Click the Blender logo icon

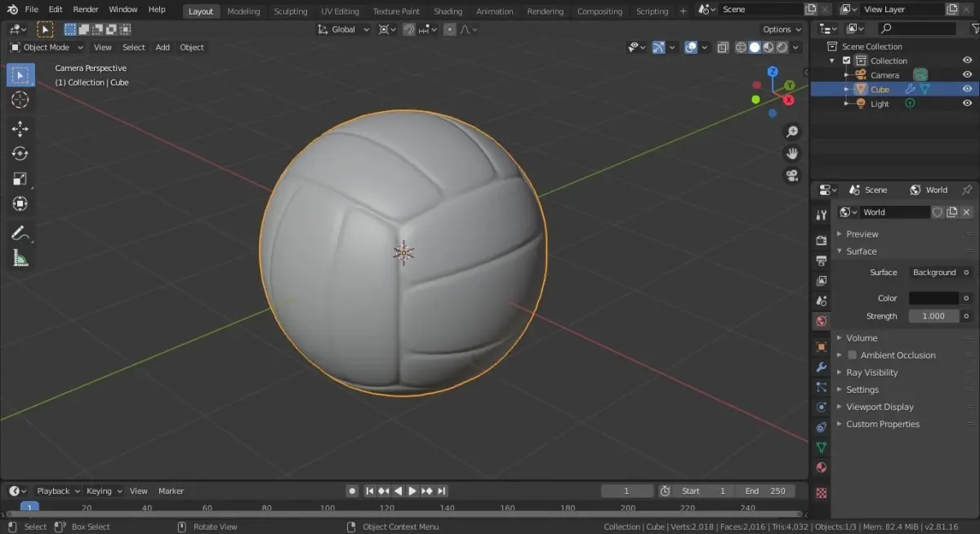(x=12, y=10)
